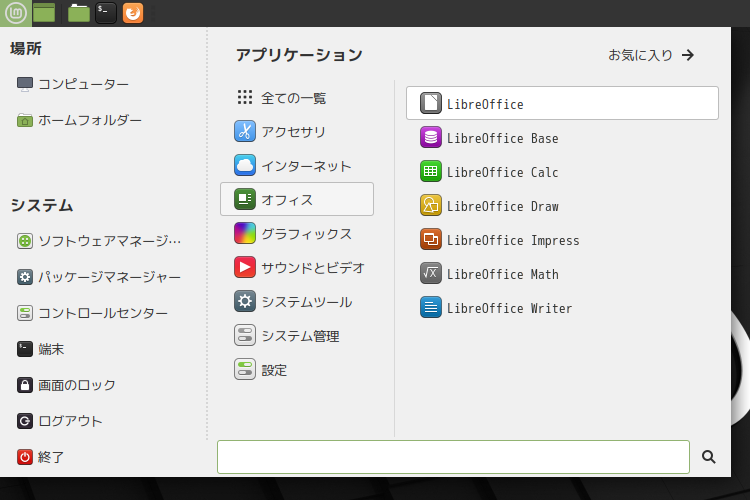The height and width of the screenshot is (500, 750).
Task: Launch the LibreOffice start center
Action: 562,103
